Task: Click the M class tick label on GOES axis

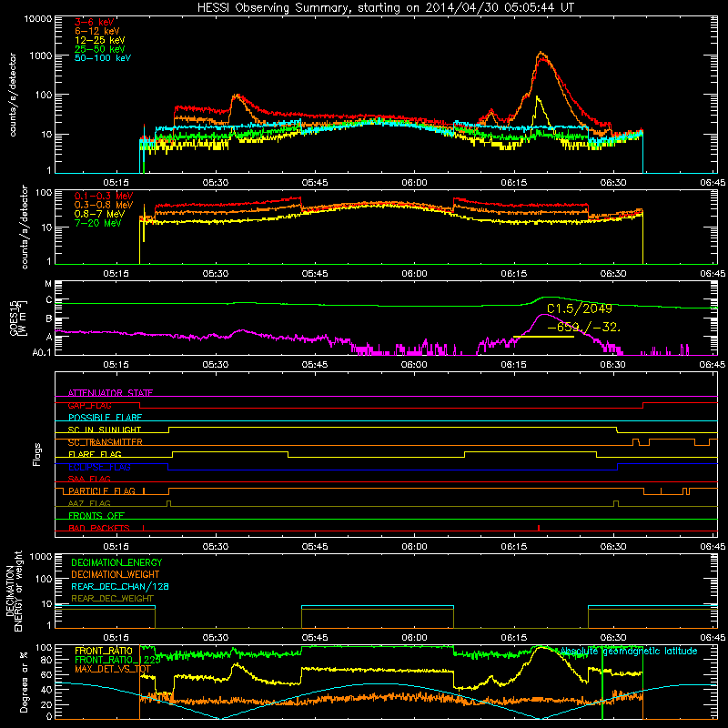Action: [x=48, y=283]
